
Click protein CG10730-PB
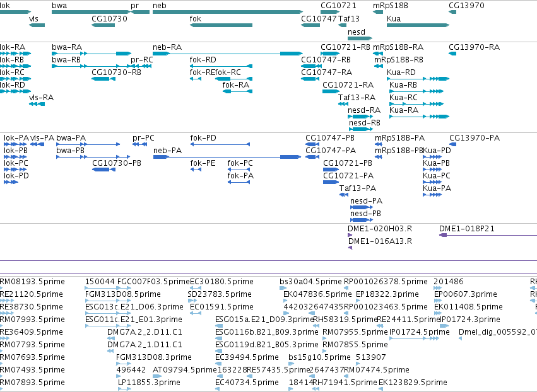(x=103, y=170)
